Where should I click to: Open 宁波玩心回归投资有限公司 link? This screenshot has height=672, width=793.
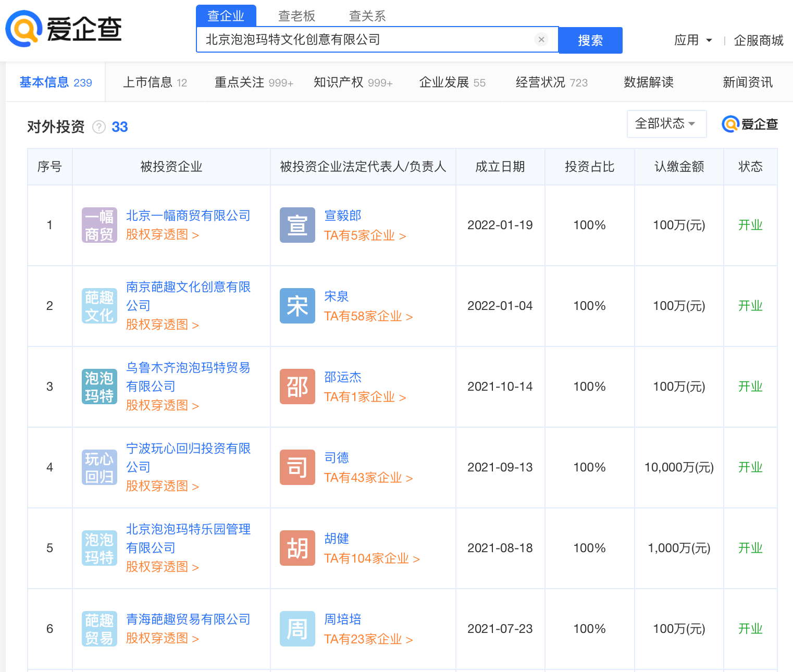point(188,458)
